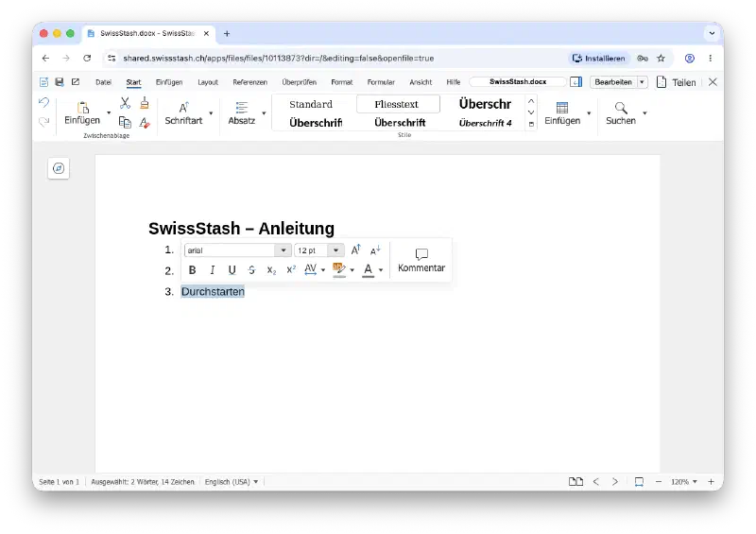Image resolution: width=756 pixels, height=534 pixels.
Task: Open the navigator compass icon
Action: click(59, 168)
